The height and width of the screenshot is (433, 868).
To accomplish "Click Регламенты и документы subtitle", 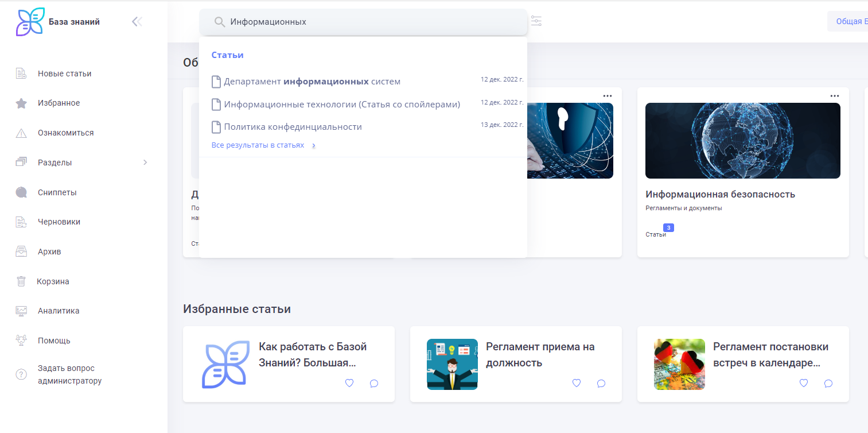I will pos(683,208).
